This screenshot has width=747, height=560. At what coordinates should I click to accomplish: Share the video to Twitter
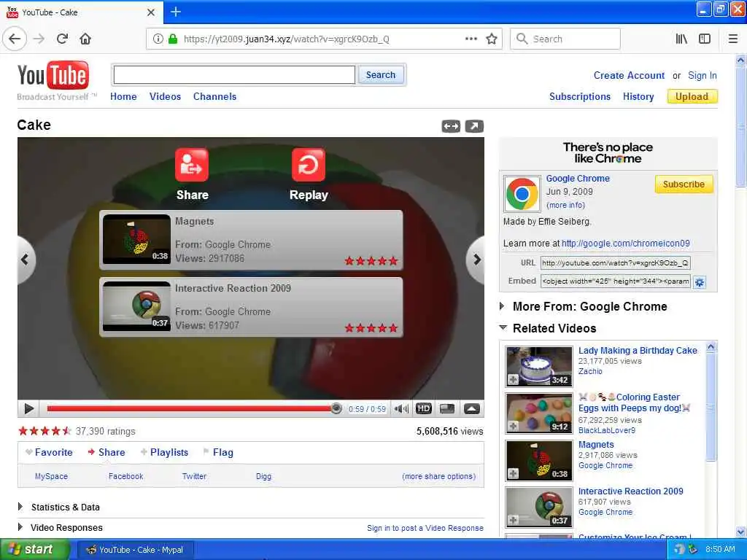click(194, 476)
